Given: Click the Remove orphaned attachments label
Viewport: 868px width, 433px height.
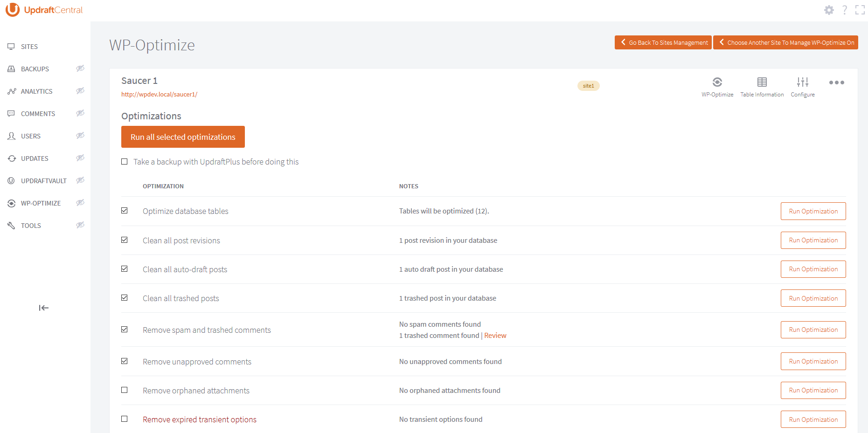Looking at the screenshot, I should pyautogui.click(x=196, y=391).
